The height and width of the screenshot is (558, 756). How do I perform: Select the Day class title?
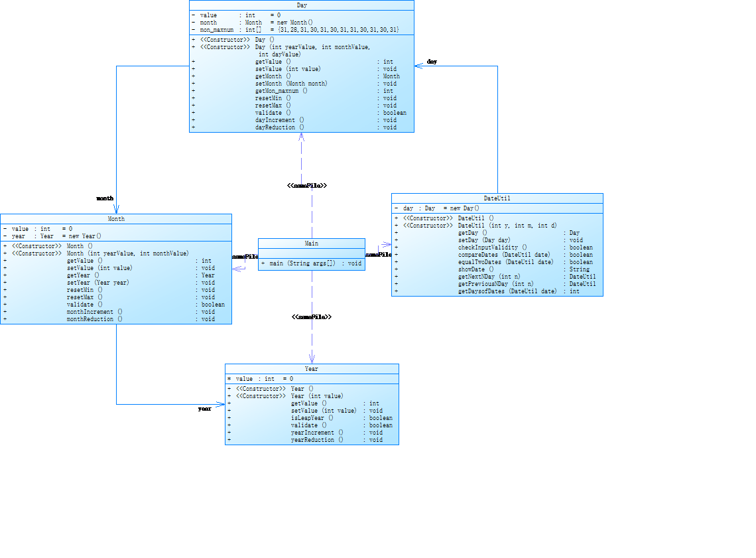(x=302, y=5)
